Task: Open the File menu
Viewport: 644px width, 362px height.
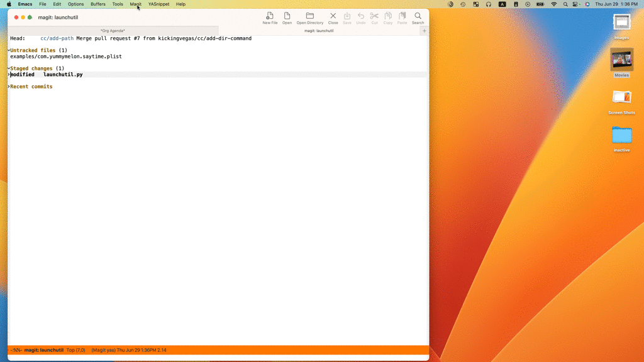Action: (43, 4)
